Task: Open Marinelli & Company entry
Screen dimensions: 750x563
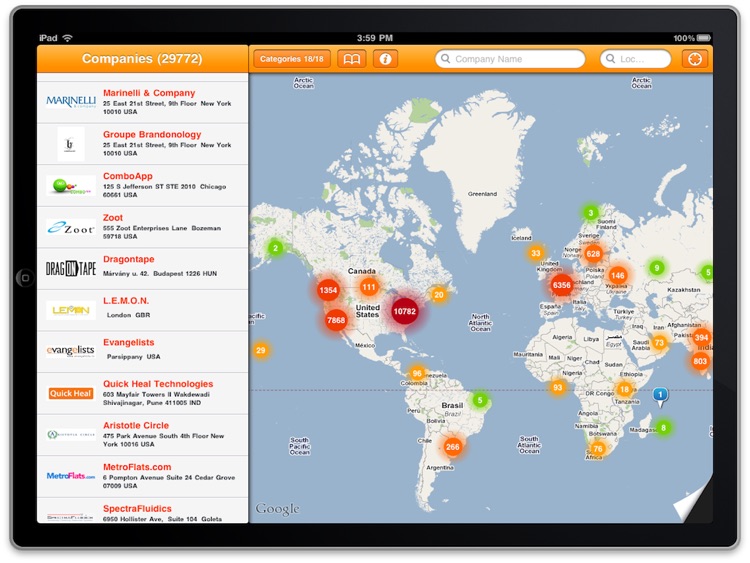Action: [143, 102]
